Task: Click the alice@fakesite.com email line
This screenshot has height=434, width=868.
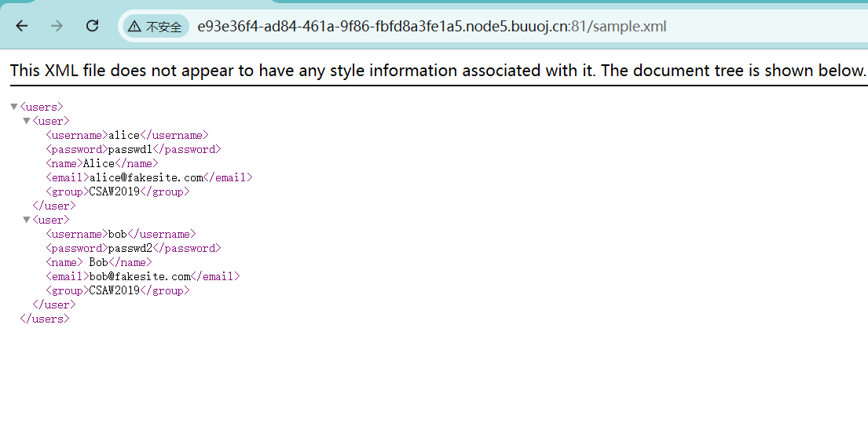Action: (x=148, y=177)
